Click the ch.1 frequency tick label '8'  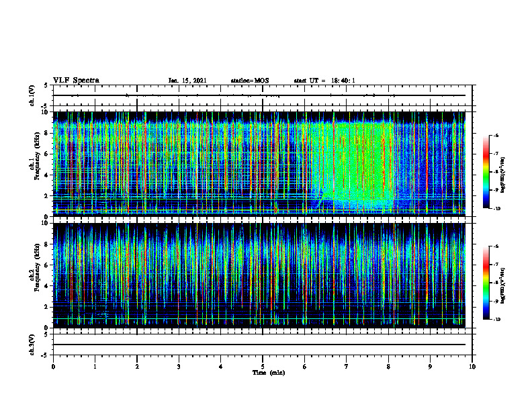46,133
